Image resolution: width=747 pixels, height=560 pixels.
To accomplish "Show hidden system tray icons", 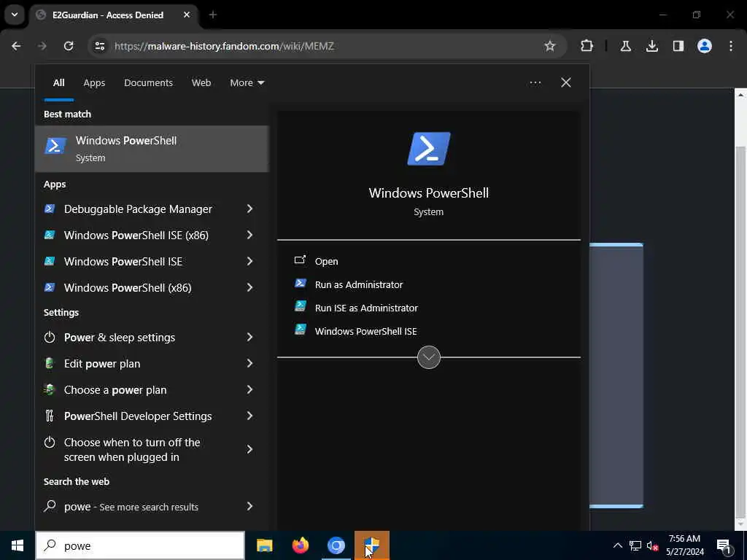I will click(x=617, y=545).
